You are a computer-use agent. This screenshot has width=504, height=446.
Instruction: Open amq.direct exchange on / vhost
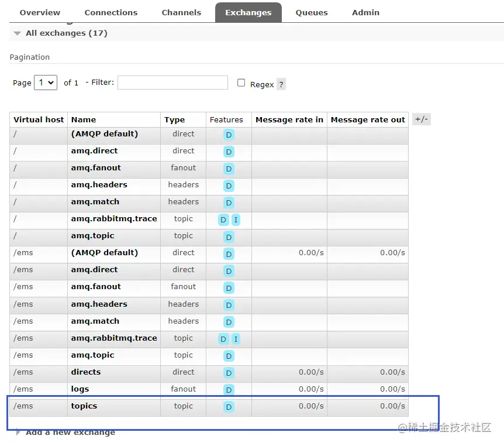click(x=95, y=150)
